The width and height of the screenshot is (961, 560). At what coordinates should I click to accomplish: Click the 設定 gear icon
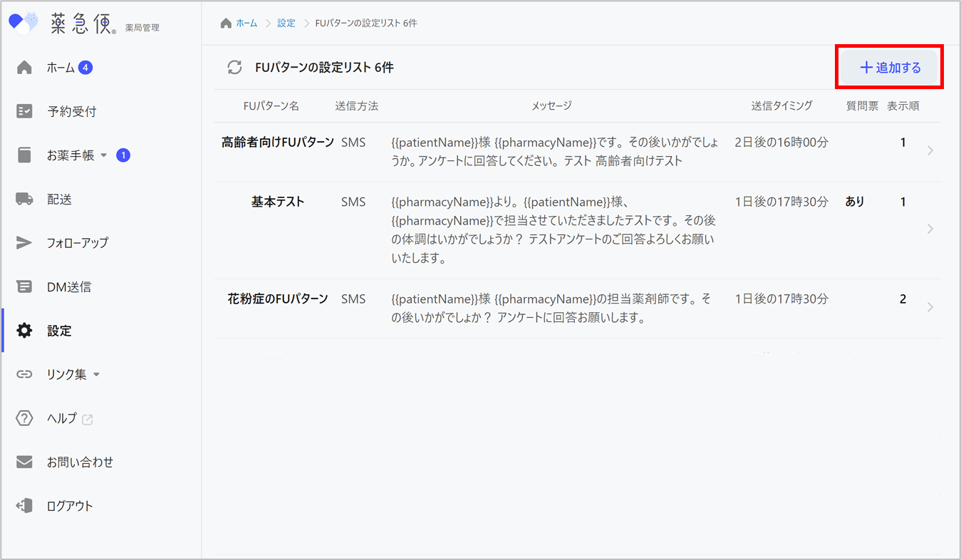tap(24, 331)
